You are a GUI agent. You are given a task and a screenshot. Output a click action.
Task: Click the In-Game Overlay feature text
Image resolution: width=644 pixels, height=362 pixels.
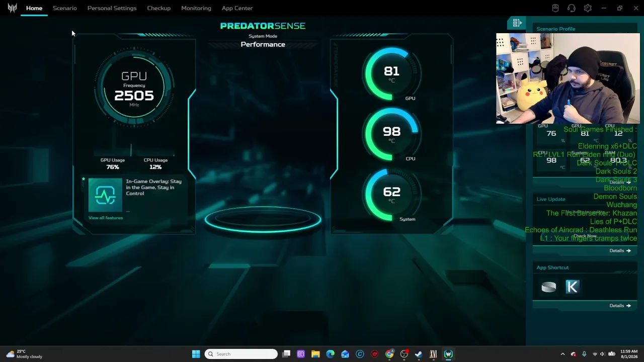[x=153, y=187]
